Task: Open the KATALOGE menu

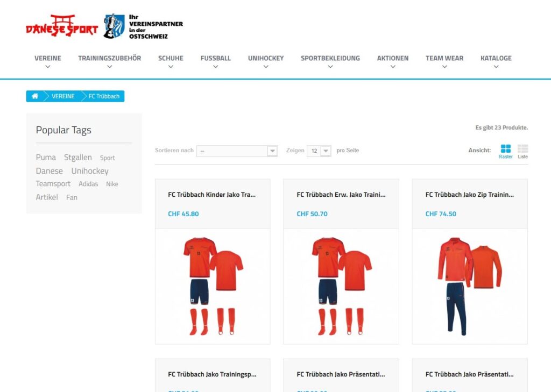Action: point(496,58)
